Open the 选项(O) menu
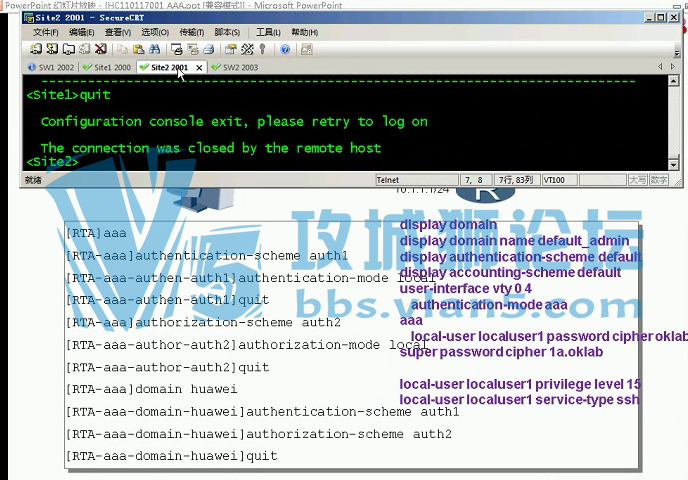Screen dimensions: 688x480 tap(155, 32)
